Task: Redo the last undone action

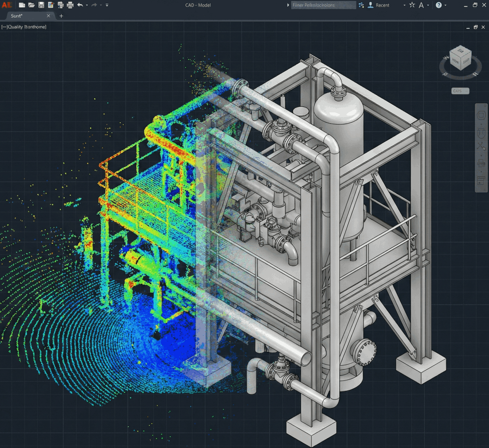Action: click(94, 5)
